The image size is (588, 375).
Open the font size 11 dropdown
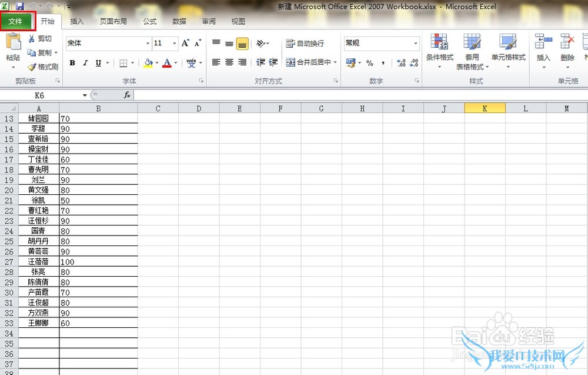click(x=175, y=44)
